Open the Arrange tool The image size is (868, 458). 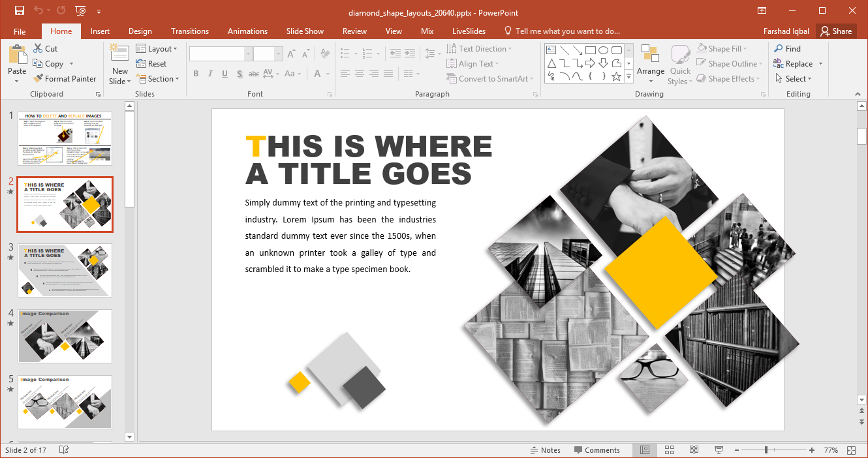coord(650,65)
